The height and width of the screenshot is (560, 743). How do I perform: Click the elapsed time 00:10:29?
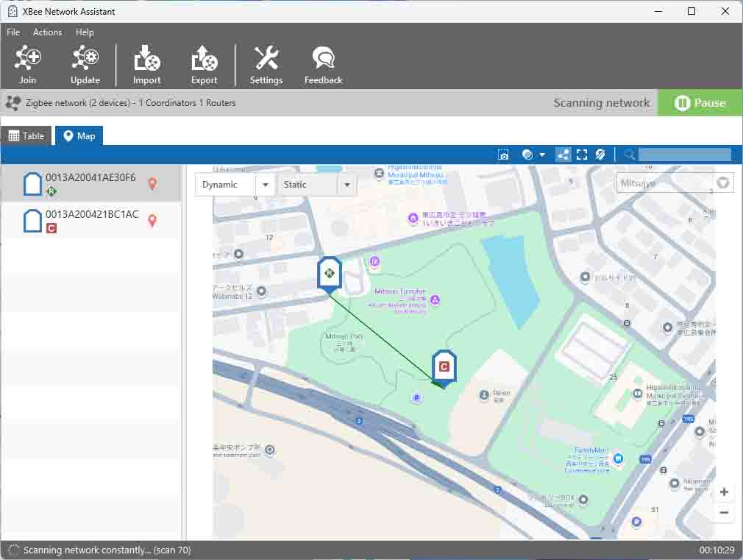click(x=717, y=550)
